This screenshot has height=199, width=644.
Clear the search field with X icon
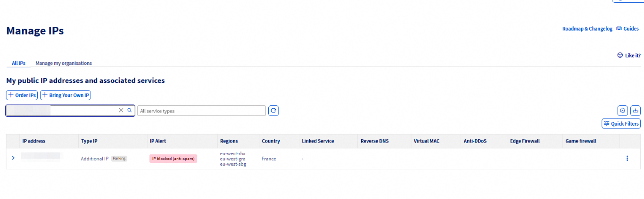click(x=121, y=110)
